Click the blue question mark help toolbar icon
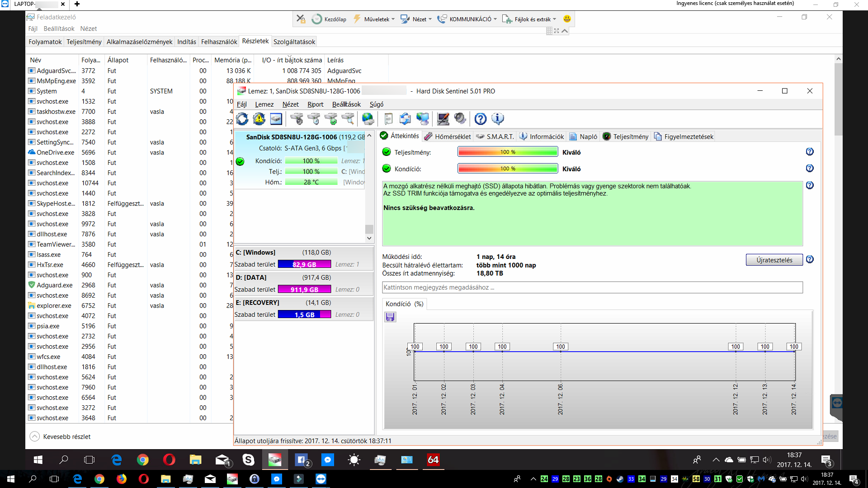This screenshot has width=868, height=488. (x=481, y=119)
